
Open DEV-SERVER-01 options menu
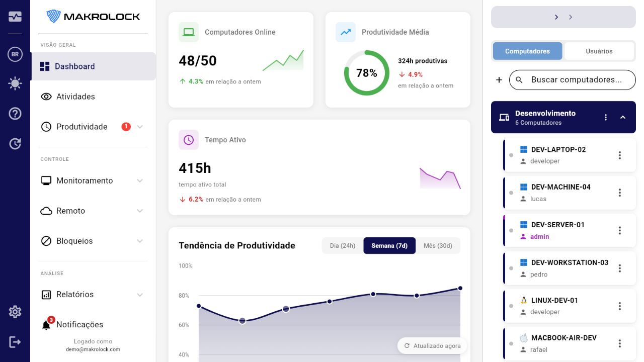click(620, 231)
